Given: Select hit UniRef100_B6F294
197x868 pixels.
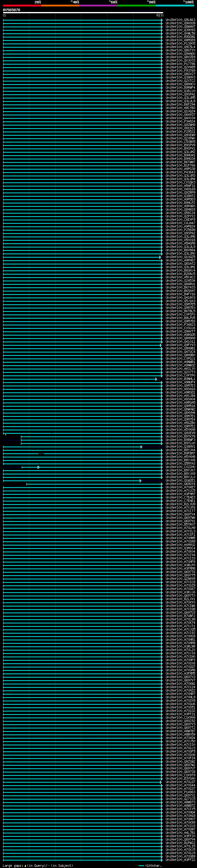Looking at the screenshot, I should pos(180,104).
